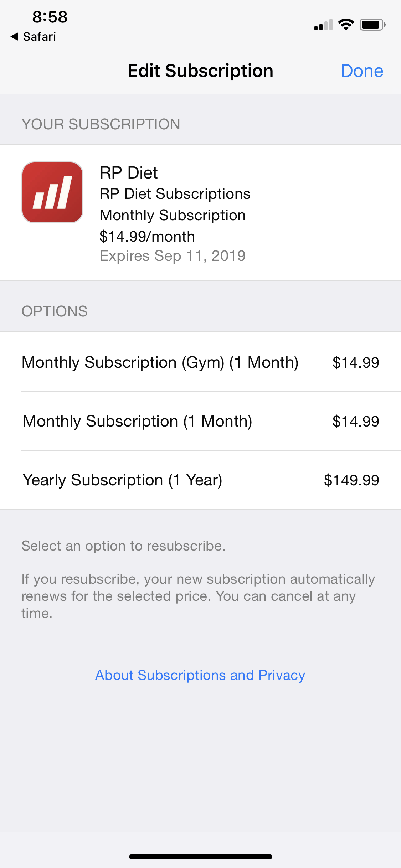Select Monthly Subscription (Gym) option

[x=160, y=362]
